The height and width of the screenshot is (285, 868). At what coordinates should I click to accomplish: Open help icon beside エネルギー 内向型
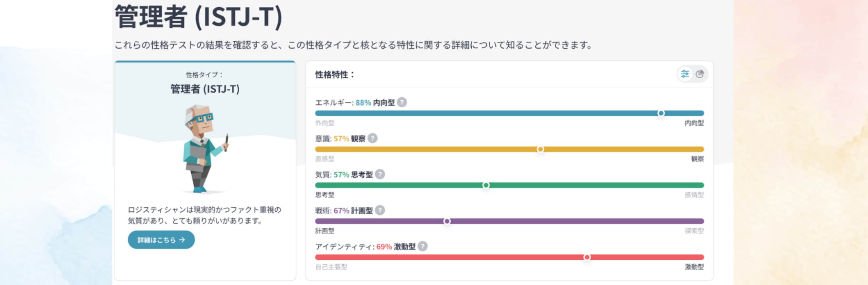point(402,102)
